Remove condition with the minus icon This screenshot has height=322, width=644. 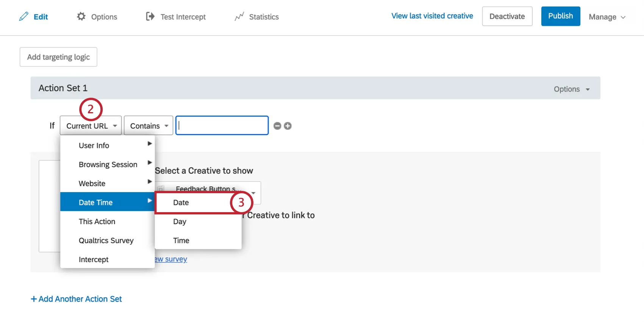click(x=277, y=126)
